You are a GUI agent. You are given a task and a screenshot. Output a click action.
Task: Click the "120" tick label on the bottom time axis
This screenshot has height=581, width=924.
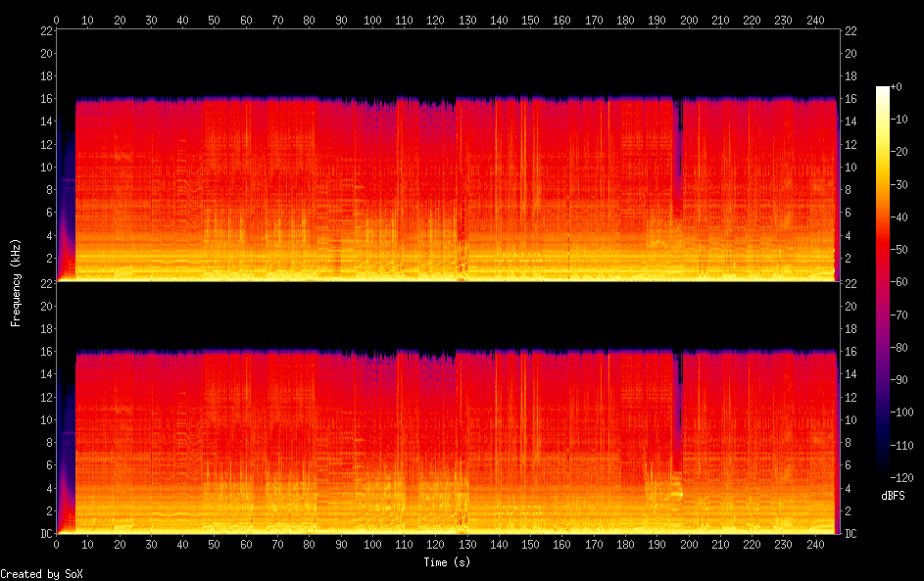tap(435, 545)
